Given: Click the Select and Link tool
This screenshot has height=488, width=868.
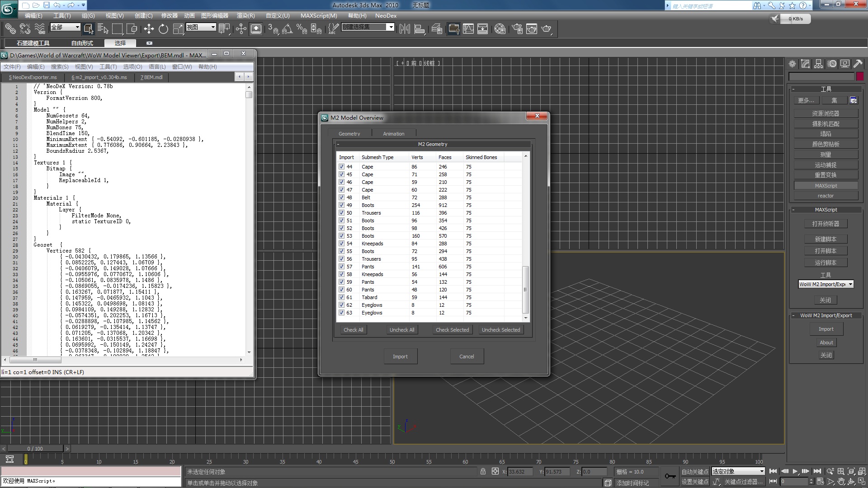Looking at the screenshot, I should coord(10,29).
